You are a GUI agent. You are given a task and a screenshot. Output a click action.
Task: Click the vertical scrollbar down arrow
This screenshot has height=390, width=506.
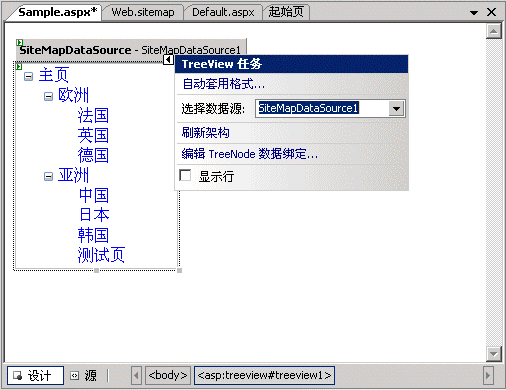click(x=494, y=354)
